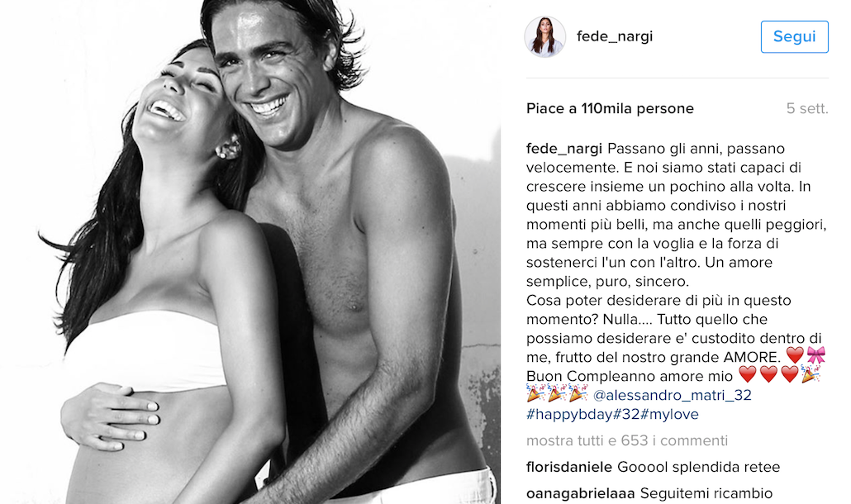Image resolution: width=851 pixels, height=504 pixels.
Task: Click the Goool splendida retee comment text
Action: (698, 467)
